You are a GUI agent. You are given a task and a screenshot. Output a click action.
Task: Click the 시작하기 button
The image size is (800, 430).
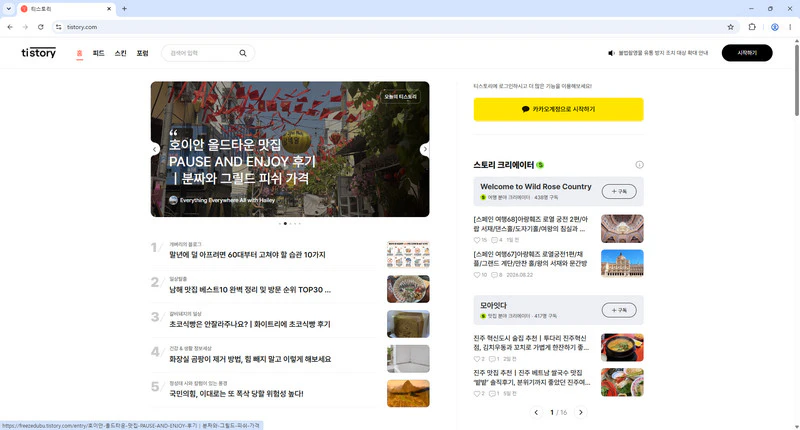pos(747,53)
